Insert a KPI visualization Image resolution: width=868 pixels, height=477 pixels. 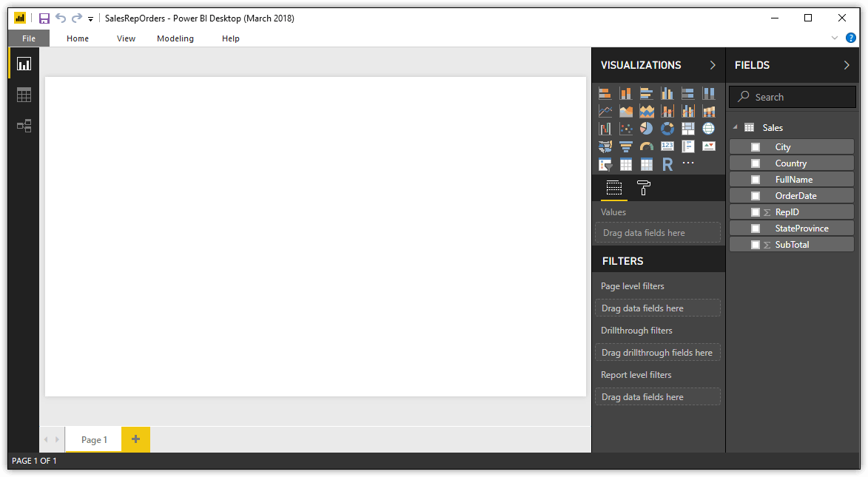tap(709, 146)
